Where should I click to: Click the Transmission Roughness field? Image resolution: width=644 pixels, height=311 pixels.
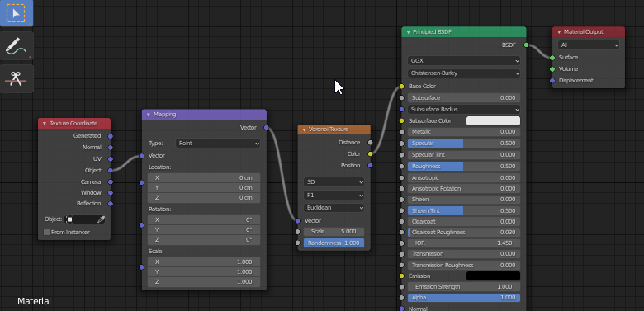coord(464,266)
